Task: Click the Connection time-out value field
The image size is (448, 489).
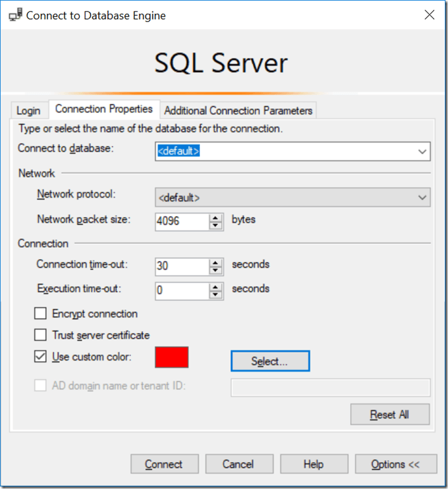Action: [183, 267]
